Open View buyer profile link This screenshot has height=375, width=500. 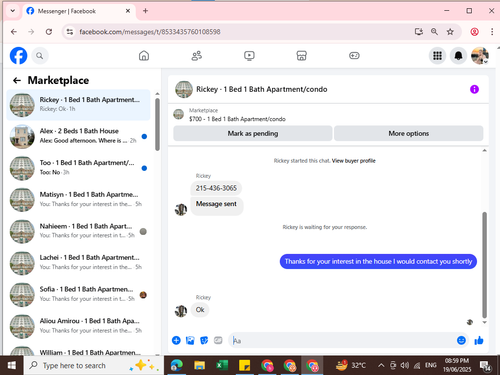coord(354,161)
